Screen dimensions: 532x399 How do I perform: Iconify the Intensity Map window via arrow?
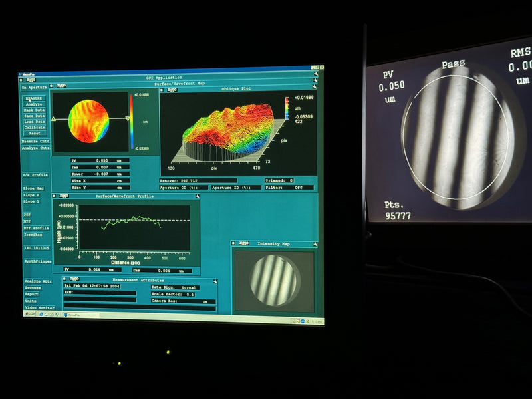(x=315, y=244)
